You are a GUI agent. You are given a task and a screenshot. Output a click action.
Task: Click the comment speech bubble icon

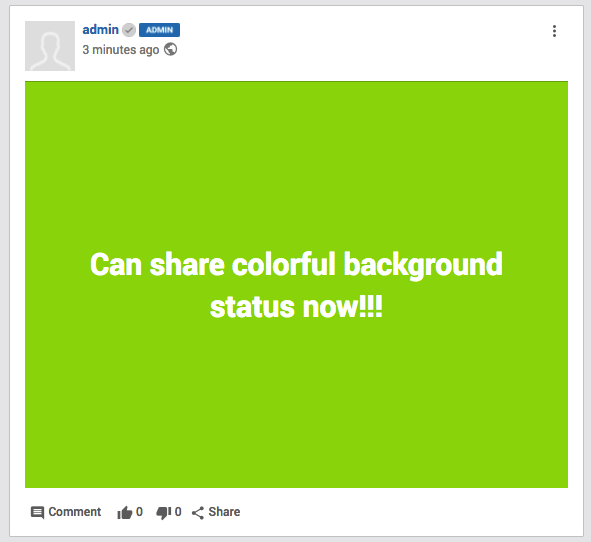tap(37, 513)
